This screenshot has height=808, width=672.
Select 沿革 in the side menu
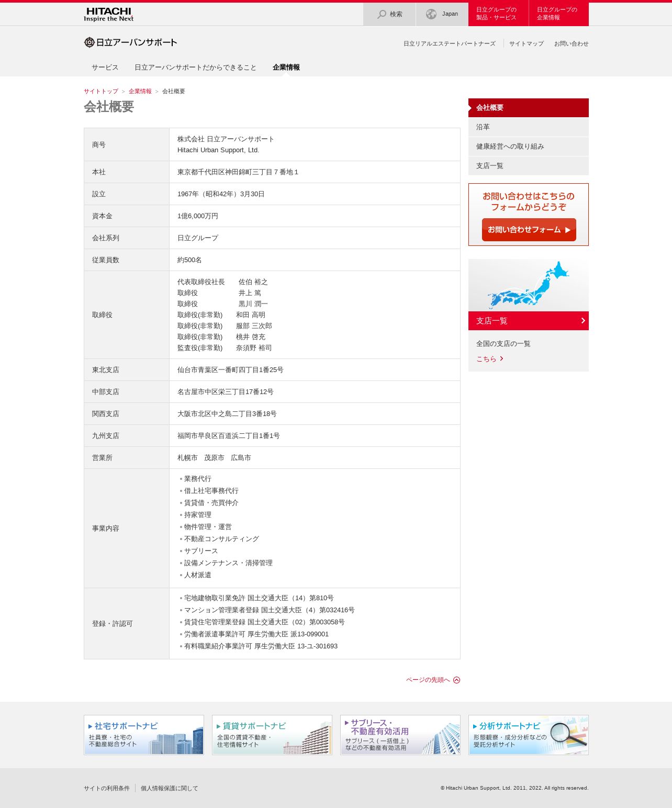(x=529, y=127)
